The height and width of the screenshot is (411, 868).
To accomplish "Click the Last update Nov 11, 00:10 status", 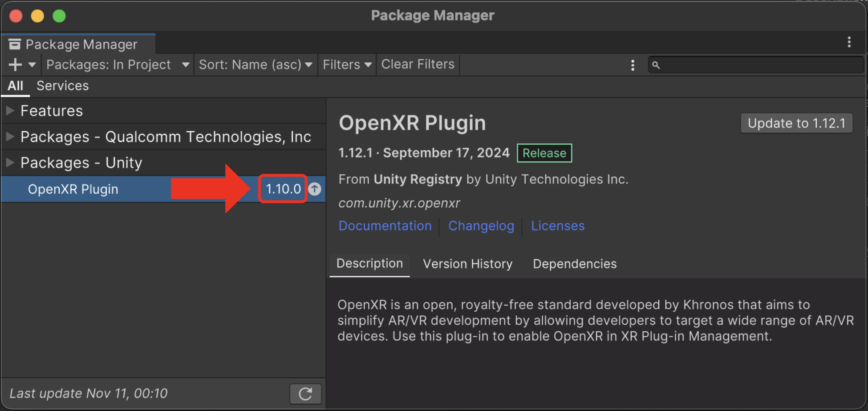I will pos(89,394).
